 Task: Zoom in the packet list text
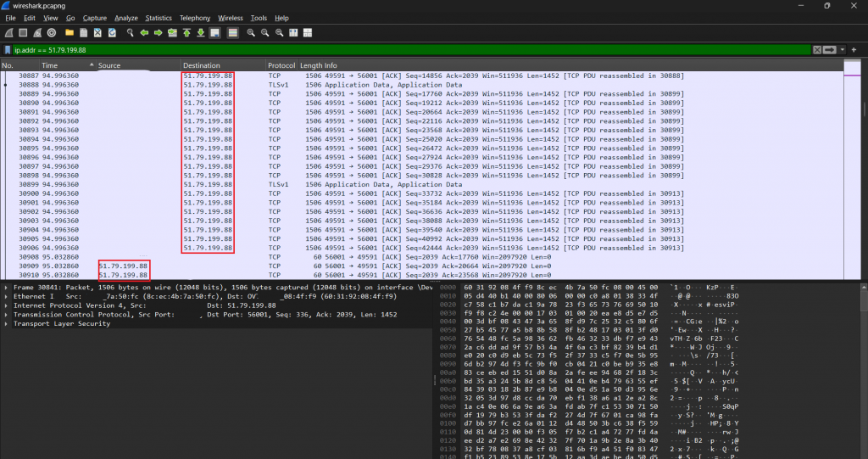point(252,32)
